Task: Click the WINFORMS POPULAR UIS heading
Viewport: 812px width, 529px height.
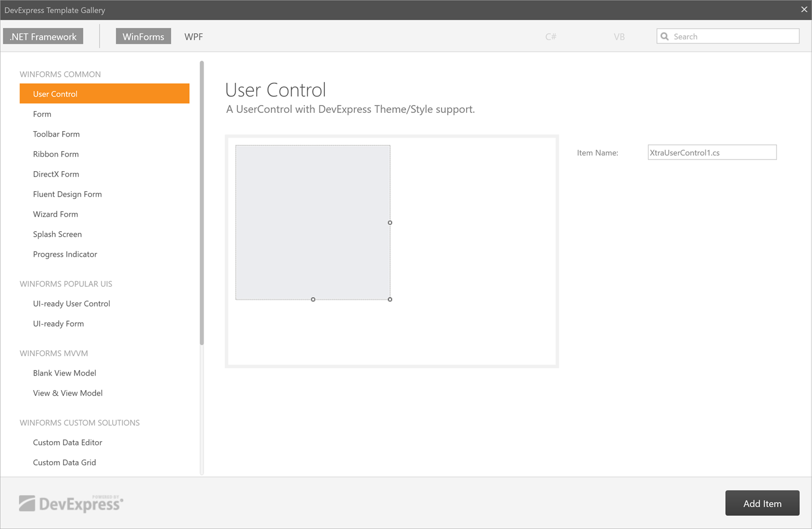Action: (x=66, y=283)
